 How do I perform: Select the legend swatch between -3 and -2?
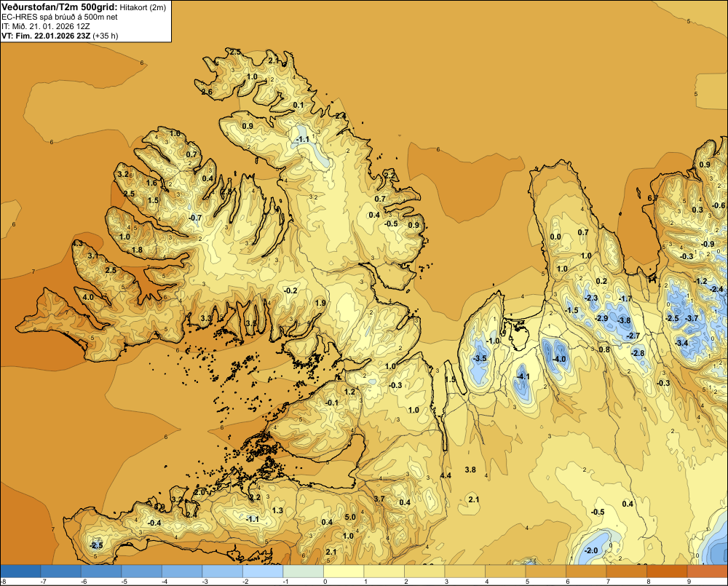click(x=222, y=571)
